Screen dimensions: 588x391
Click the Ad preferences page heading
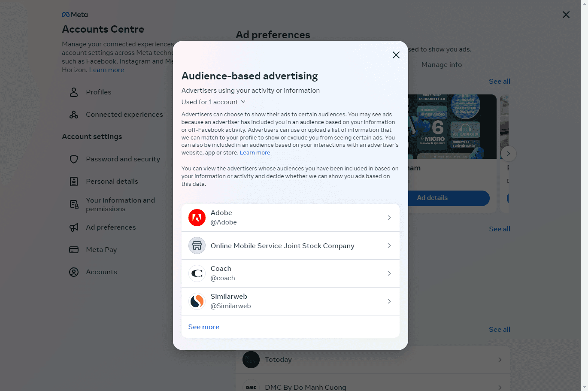[273, 35]
